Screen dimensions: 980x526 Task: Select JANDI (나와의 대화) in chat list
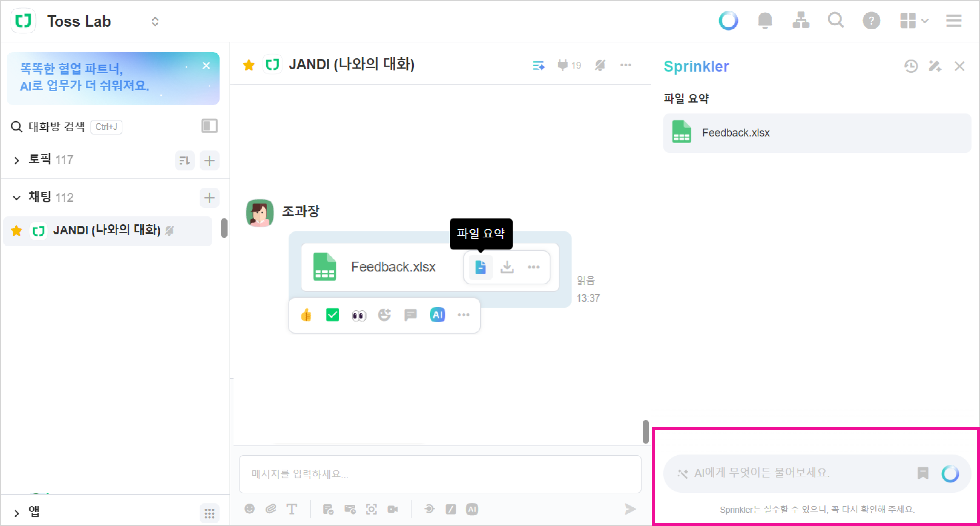pos(107,231)
